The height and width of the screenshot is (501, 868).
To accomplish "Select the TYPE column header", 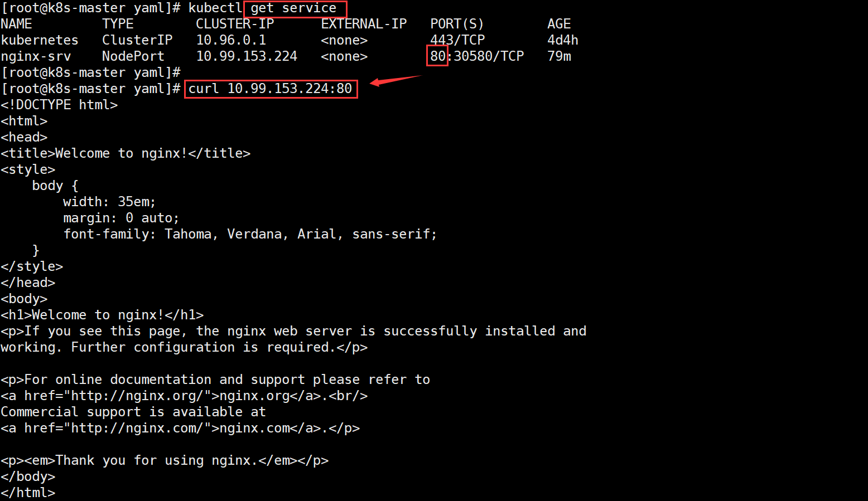I will [x=118, y=24].
